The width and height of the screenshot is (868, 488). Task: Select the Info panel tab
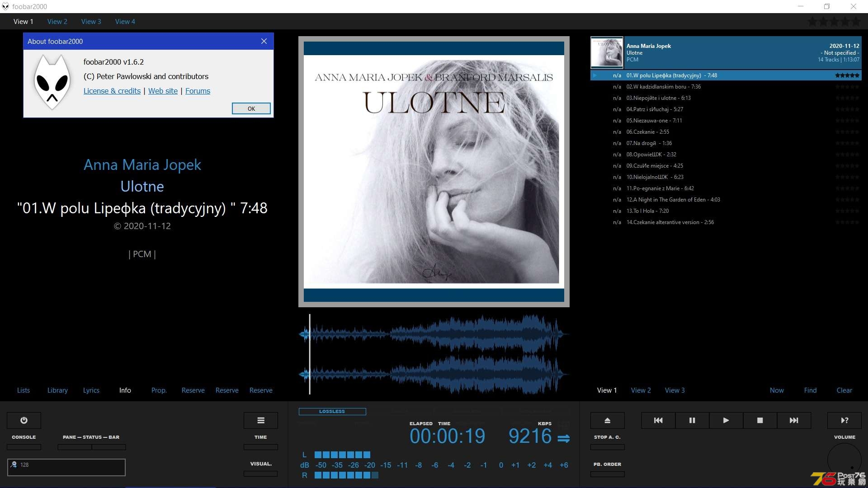pyautogui.click(x=125, y=390)
